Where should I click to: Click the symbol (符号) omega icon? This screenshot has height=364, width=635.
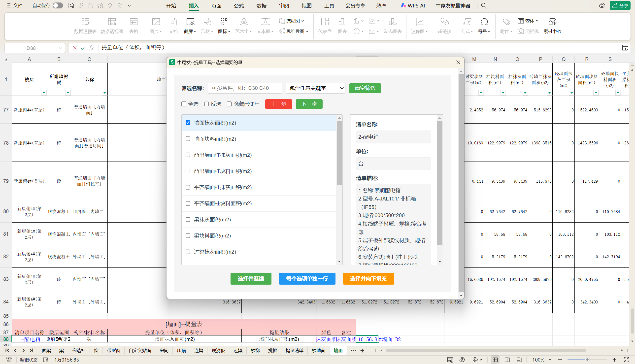pos(484,22)
